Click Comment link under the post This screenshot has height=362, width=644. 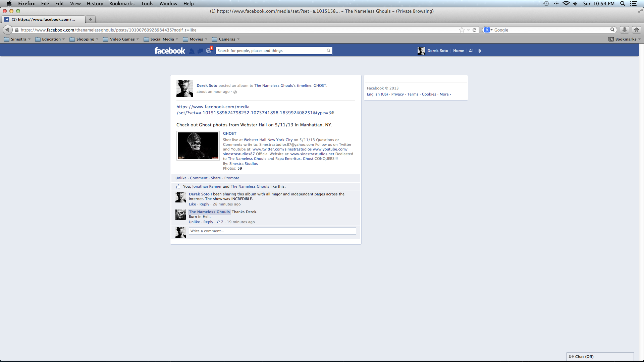pos(199,178)
